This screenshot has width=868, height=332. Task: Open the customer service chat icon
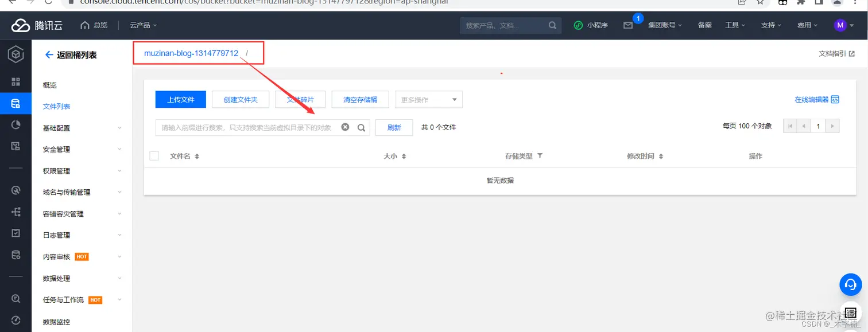point(850,284)
